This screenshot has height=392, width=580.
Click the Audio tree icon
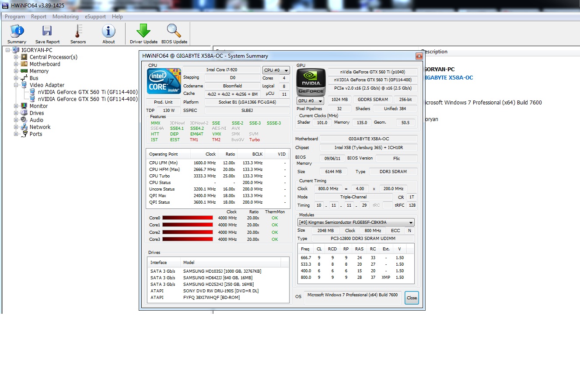click(x=24, y=120)
